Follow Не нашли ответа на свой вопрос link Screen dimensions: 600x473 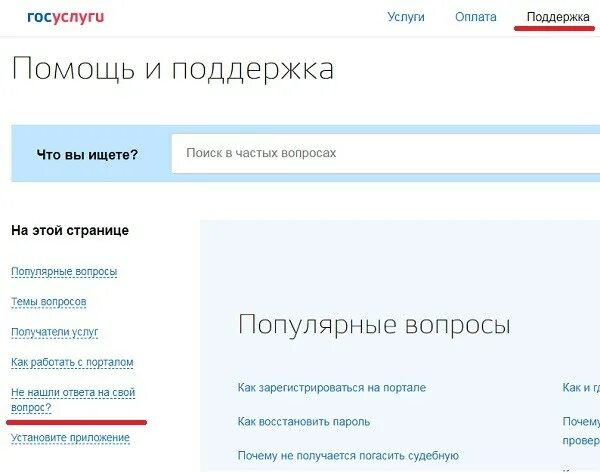[73, 400]
